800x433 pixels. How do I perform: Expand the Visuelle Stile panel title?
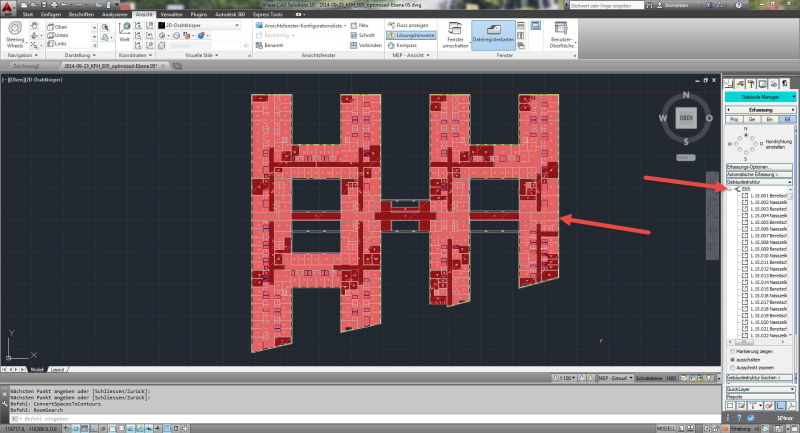pyautogui.click(x=202, y=55)
